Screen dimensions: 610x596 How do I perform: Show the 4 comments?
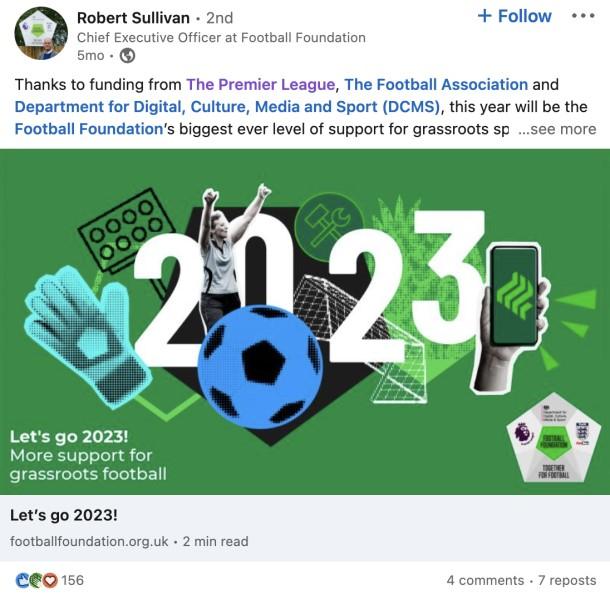485,580
